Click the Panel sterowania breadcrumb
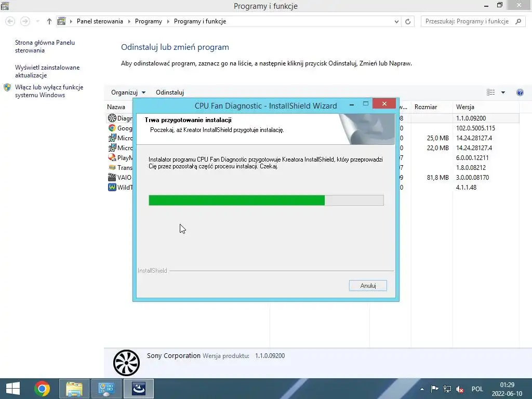Image resolution: width=532 pixels, height=399 pixels. [x=100, y=21]
